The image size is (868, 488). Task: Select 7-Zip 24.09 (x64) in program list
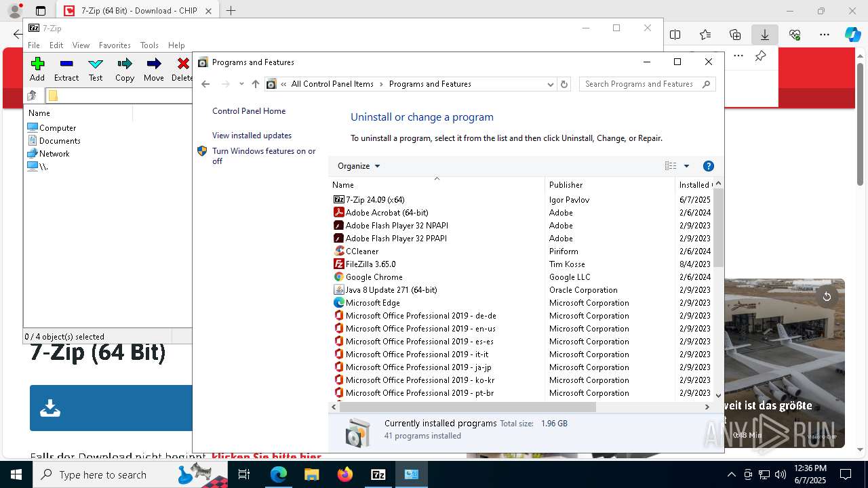pos(375,199)
